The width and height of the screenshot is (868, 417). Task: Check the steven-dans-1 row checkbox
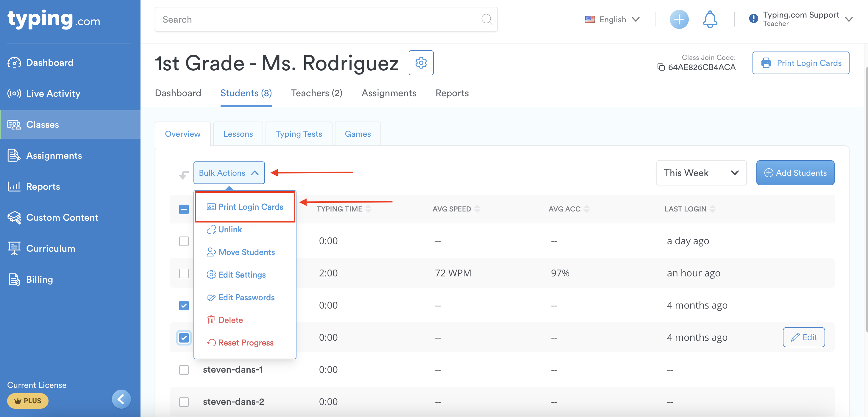coord(184,370)
